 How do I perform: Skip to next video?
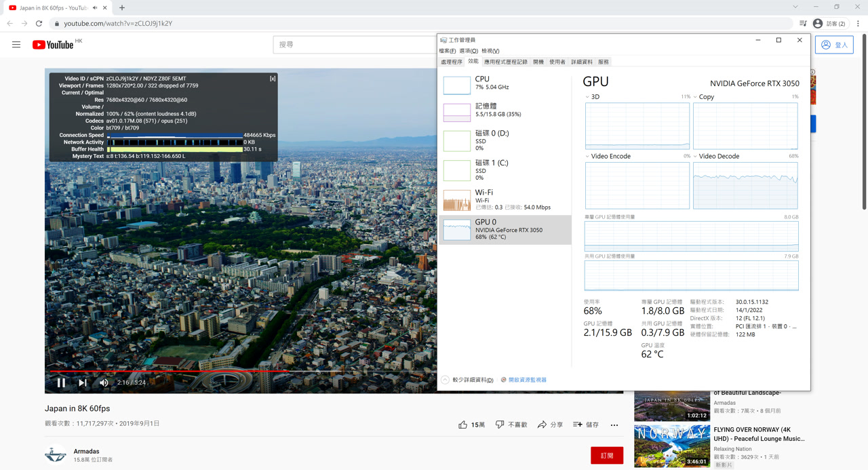pos(83,383)
